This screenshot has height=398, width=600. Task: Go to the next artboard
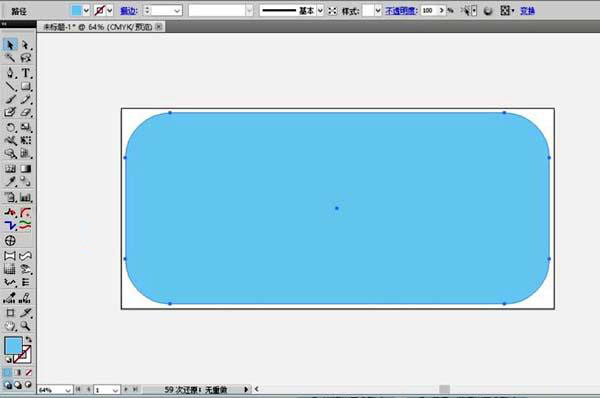pyautogui.click(x=126, y=390)
